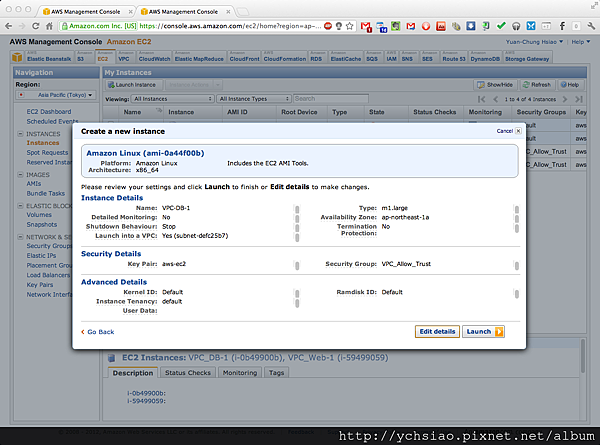Viewport: 600px width, 445px height.
Task: Switch to the RDS service tab
Action: [317, 57]
